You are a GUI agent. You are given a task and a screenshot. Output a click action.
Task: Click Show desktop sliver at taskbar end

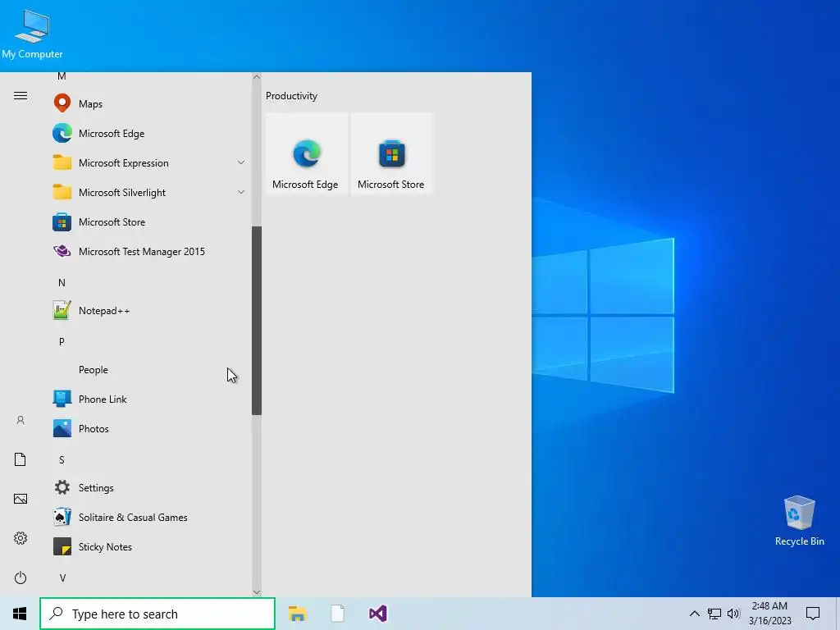pyautogui.click(x=838, y=614)
